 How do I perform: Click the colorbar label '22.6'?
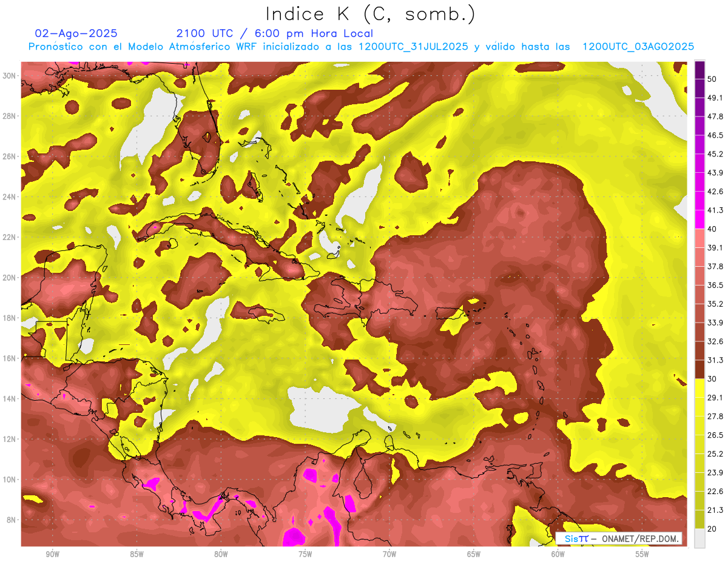[715, 492]
